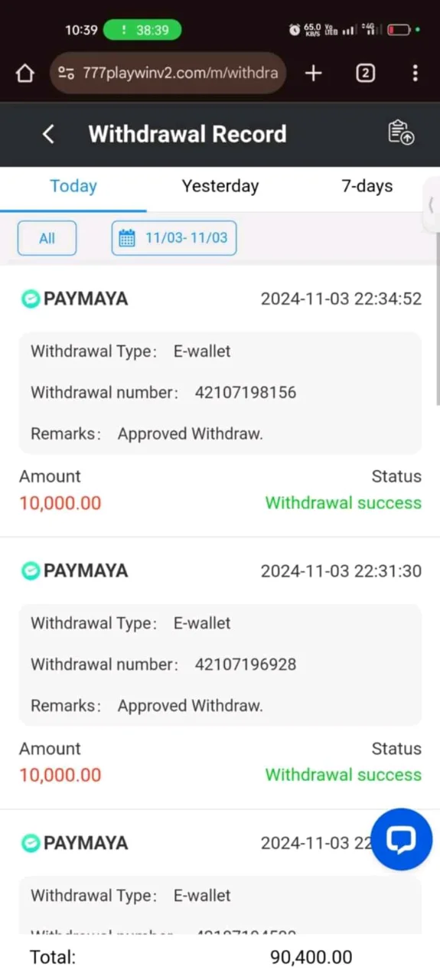440x980 pixels.
Task: Open the 11/03-11/03 date range picker
Action: tap(174, 238)
